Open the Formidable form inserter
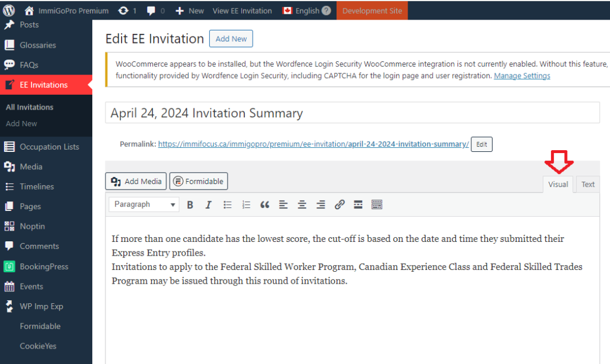This screenshot has width=610, height=364. (198, 181)
